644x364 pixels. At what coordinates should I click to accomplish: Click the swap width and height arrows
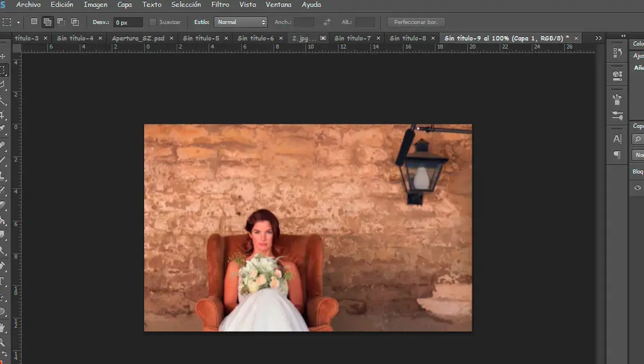tap(327, 22)
